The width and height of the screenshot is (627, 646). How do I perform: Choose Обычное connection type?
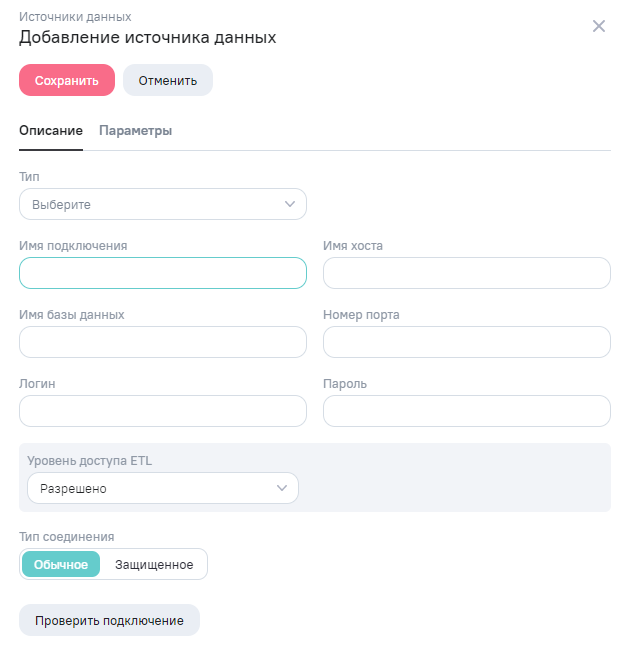tap(61, 565)
